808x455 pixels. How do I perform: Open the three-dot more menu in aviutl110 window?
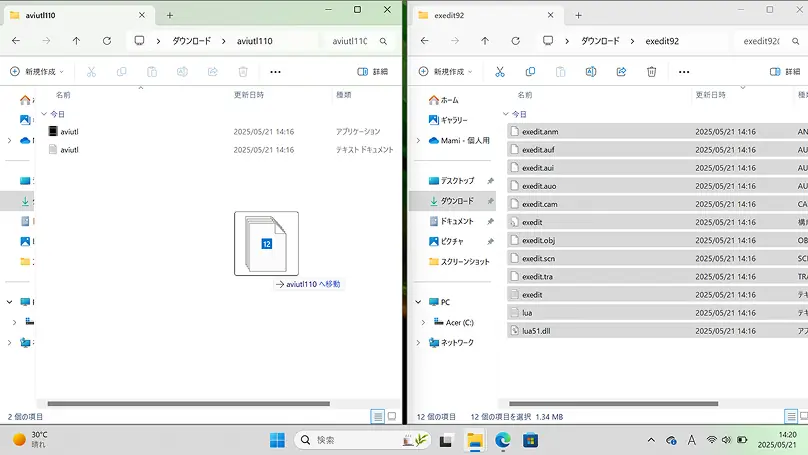275,72
